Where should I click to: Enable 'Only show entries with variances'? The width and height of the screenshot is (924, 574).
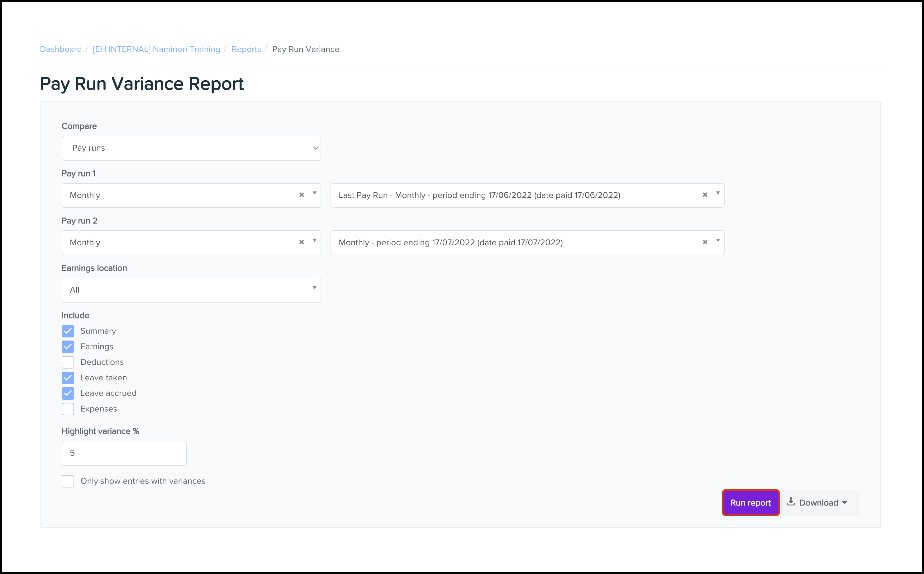68,481
